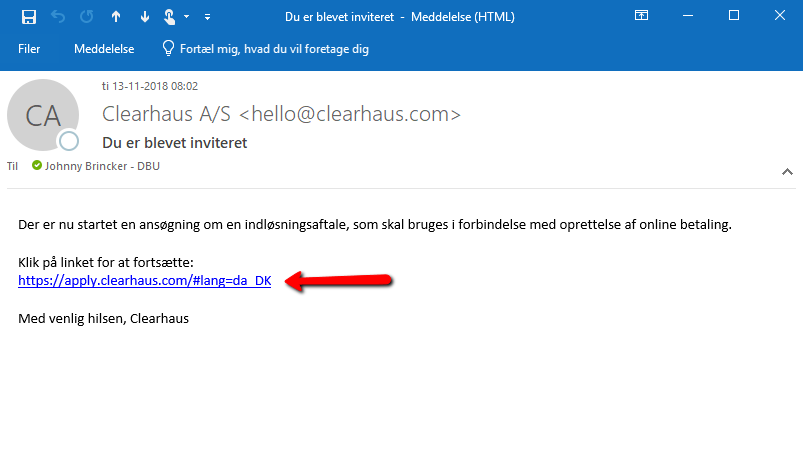Save the message using the floppy disk icon
The image size is (803, 467).
tap(29, 17)
